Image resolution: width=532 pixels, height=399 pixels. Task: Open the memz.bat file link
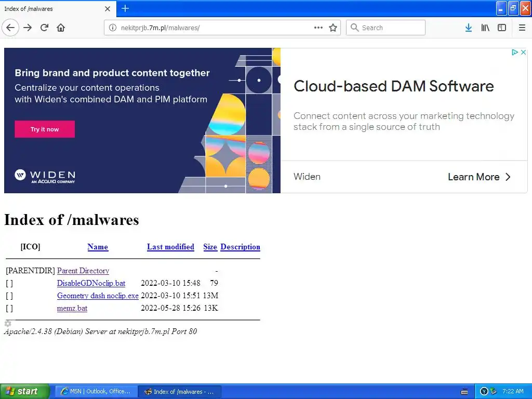point(72,309)
